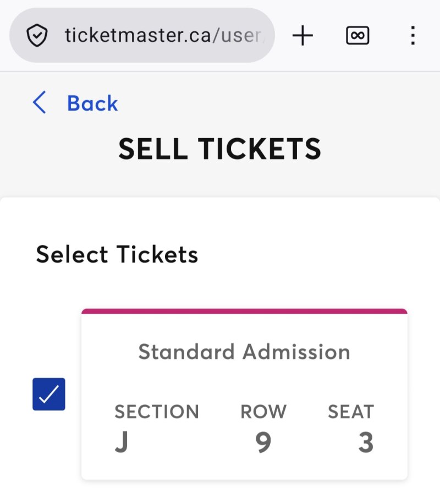Click the white checkmark in blue box

pyautogui.click(x=49, y=394)
